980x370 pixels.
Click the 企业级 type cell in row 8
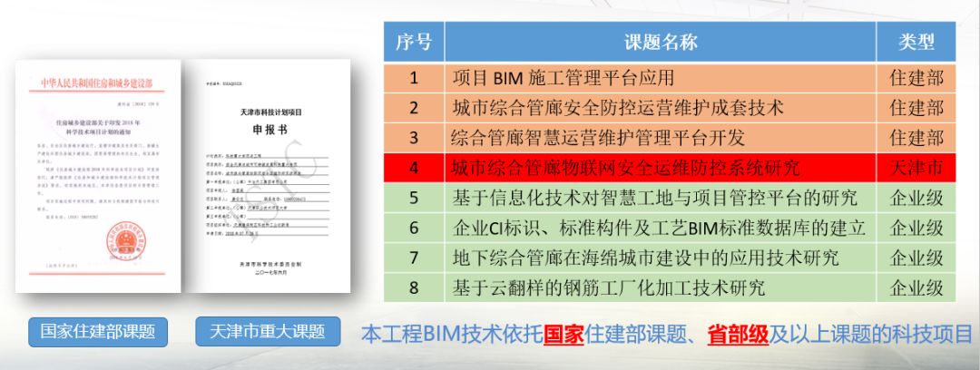click(x=916, y=287)
